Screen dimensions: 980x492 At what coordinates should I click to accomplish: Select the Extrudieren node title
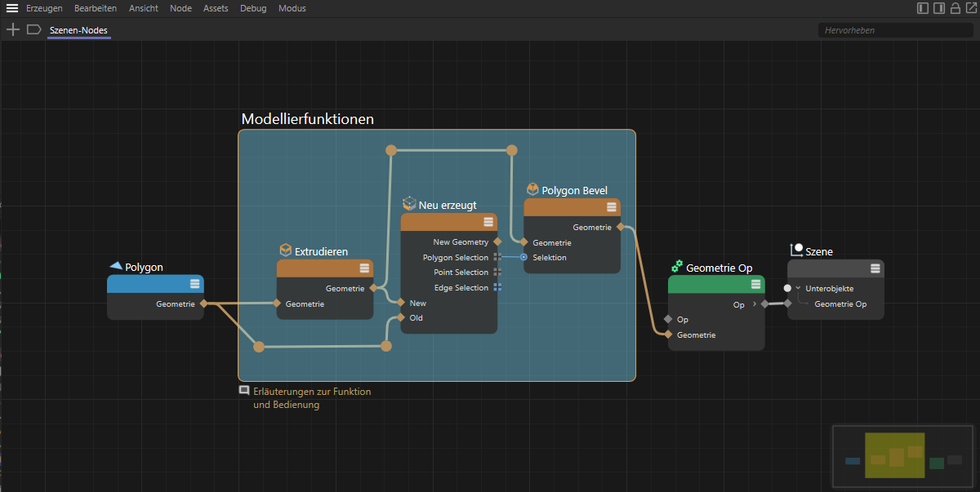click(322, 251)
